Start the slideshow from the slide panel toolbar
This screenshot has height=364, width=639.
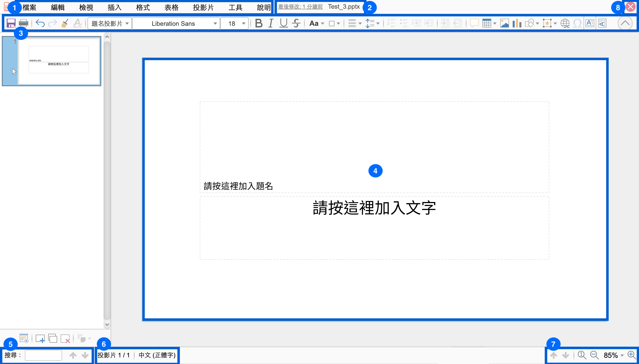click(24, 338)
